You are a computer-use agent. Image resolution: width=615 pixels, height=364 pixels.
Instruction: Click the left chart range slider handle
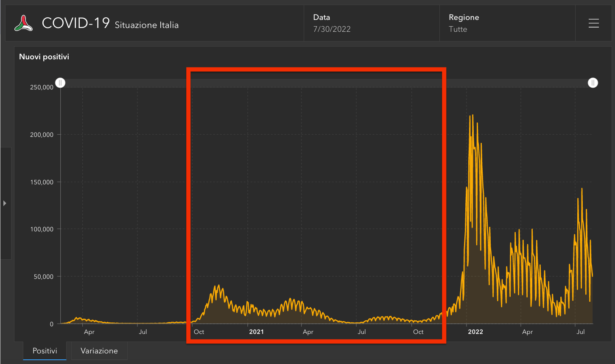(61, 83)
